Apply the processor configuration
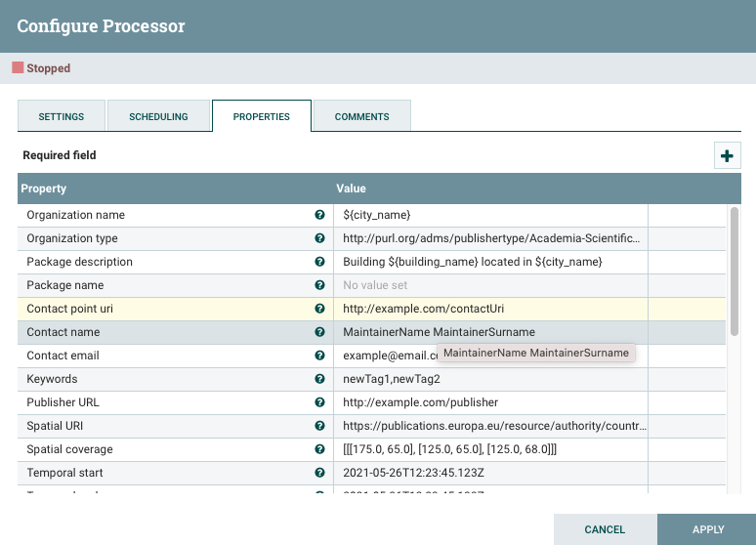Image resolution: width=756 pixels, height=545 pixels. coord(708,529)
